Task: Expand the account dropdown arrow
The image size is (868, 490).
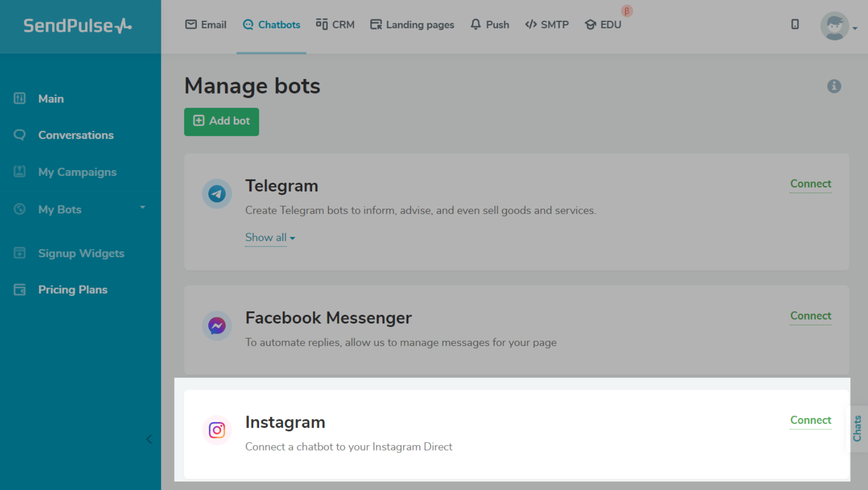Action: coord(855,28)
